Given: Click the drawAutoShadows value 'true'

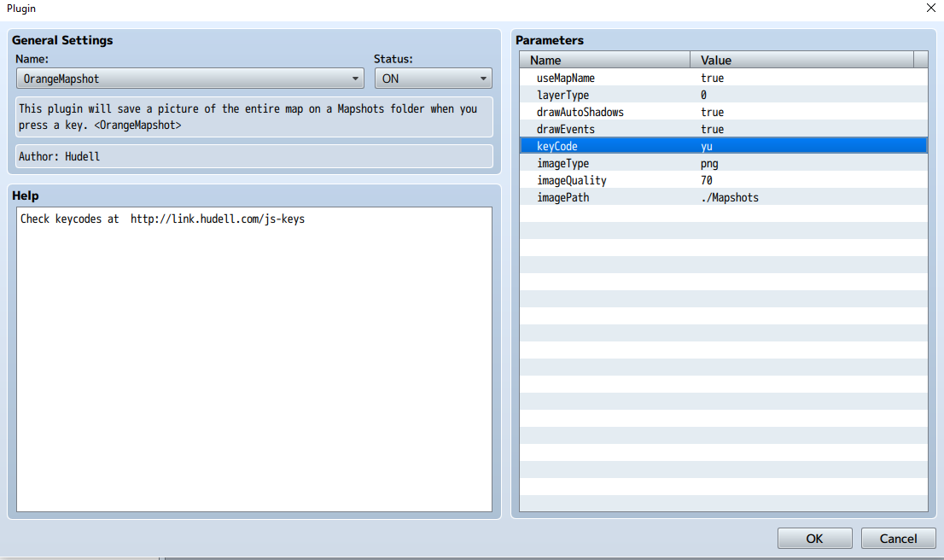Looking at the screenshot, I should (712, 112).
